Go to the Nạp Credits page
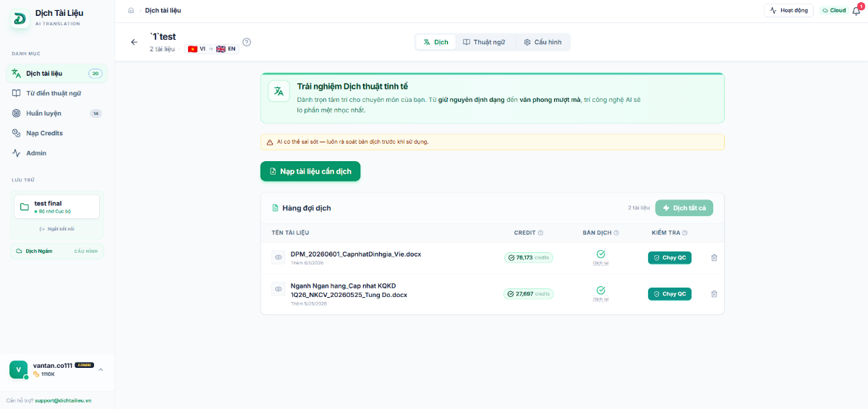 point(57,133)
